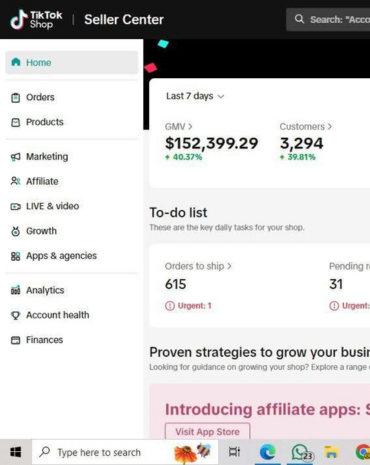This screenshot has width=370, height=465.
Task: Click the Analytics chart icon
Action: point(16,290)
